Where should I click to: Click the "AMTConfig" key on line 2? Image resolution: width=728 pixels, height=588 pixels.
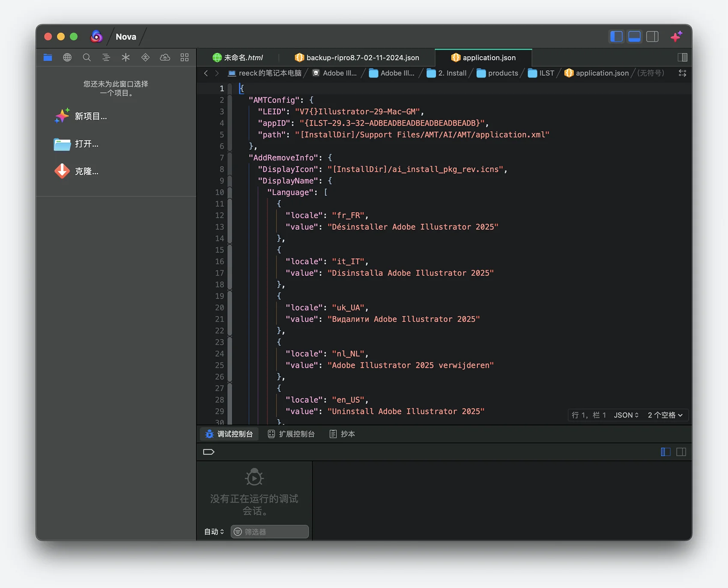(274, 100)
